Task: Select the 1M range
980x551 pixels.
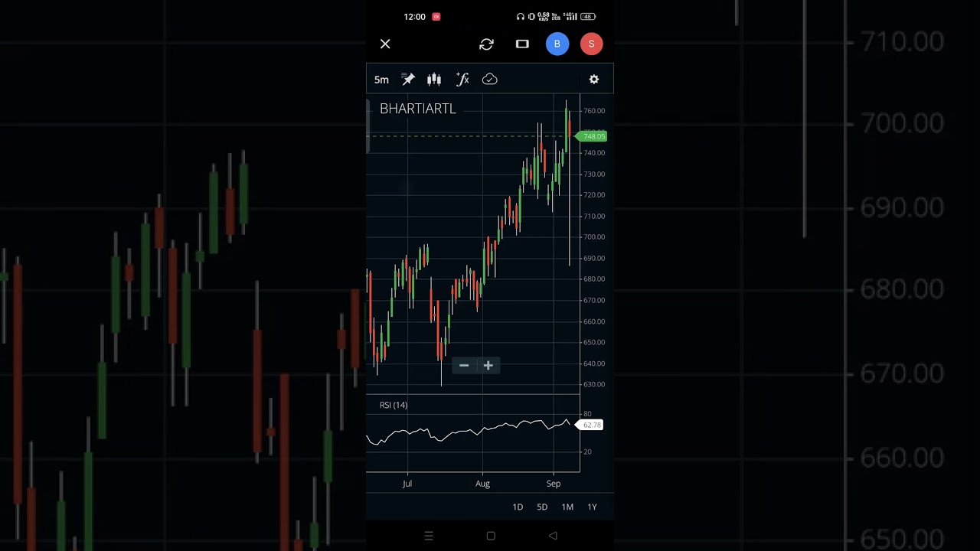Action: click(x=567, y=507)
